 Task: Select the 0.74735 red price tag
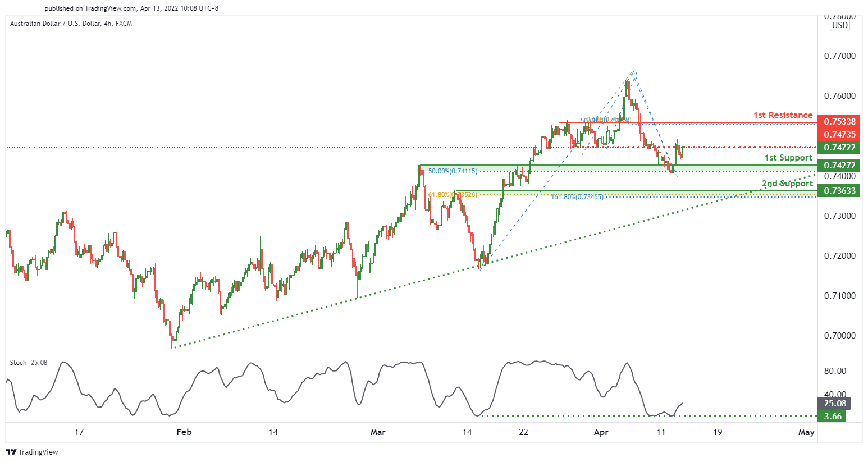point(839,135)
